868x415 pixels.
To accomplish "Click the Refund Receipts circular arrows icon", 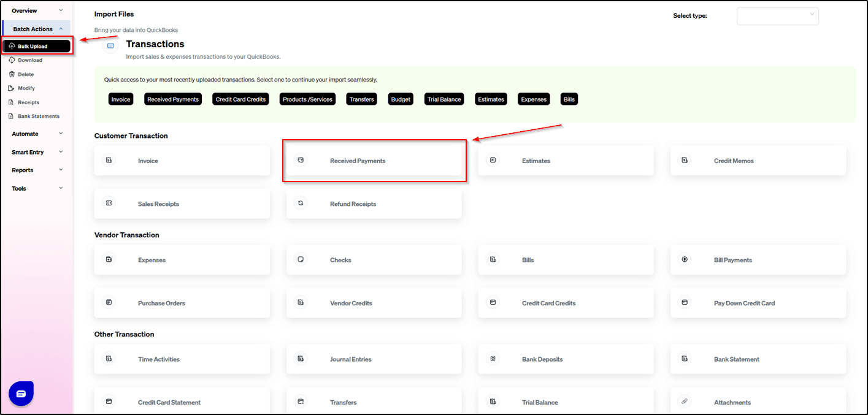I will 301,204.
